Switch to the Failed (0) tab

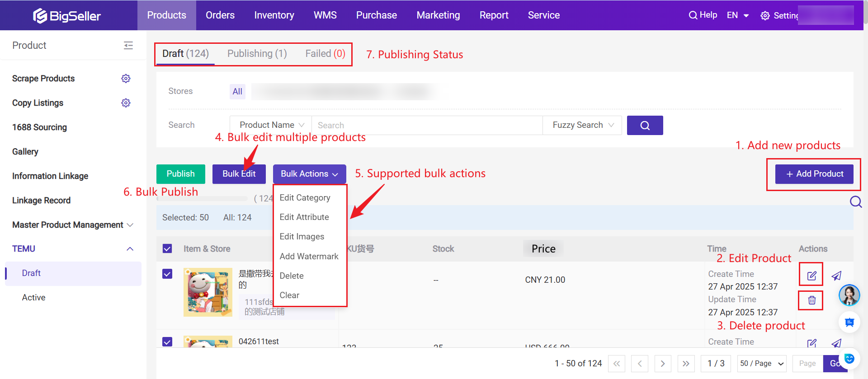point(325,54)
